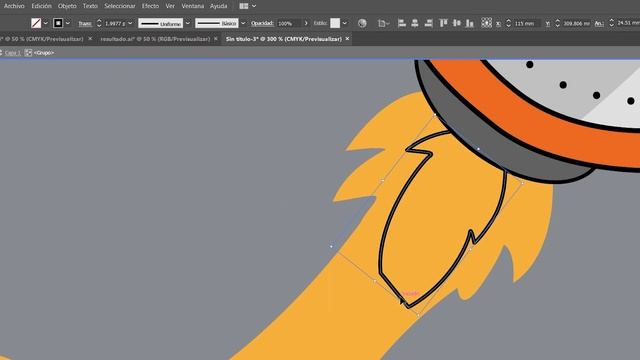640x360 pixels.
Task: Open the Objeto menu
Action: (67, 6)
